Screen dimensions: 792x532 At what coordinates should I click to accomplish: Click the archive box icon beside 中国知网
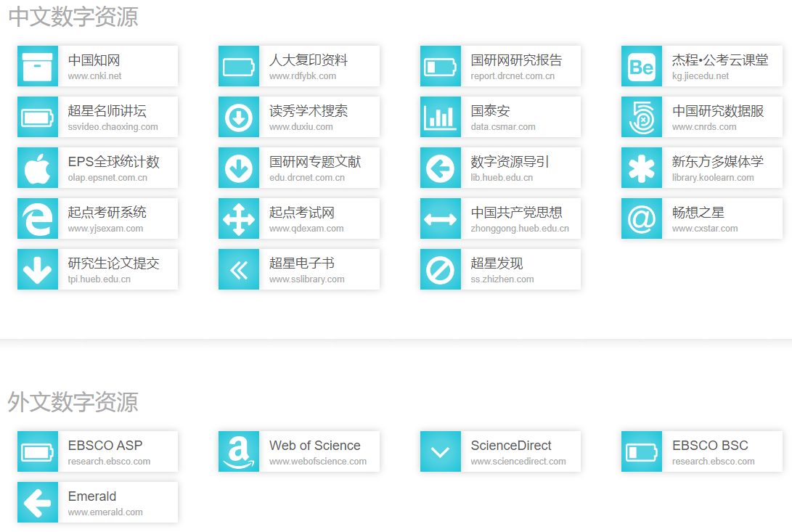click(38, 66)
